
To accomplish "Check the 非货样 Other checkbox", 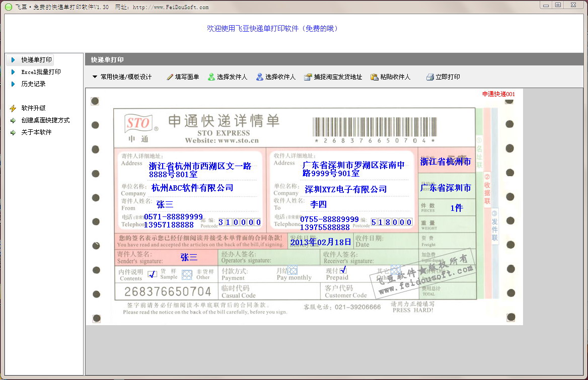I will coord(187,275).
